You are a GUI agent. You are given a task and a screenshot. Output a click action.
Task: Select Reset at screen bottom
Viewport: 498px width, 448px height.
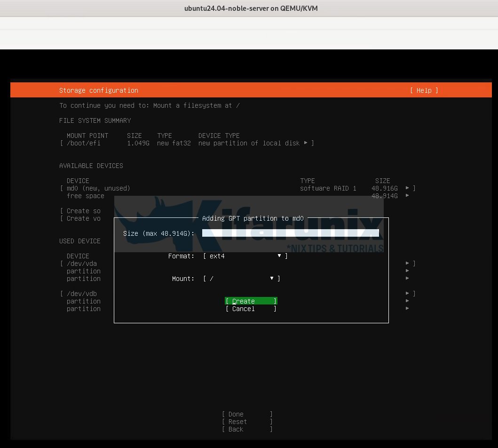tap(247, 422)
